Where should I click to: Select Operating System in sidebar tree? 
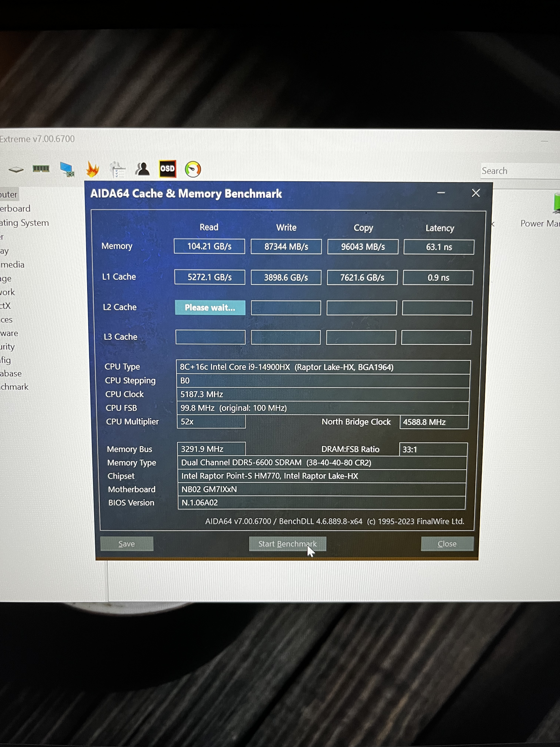(x=24, y=223)
